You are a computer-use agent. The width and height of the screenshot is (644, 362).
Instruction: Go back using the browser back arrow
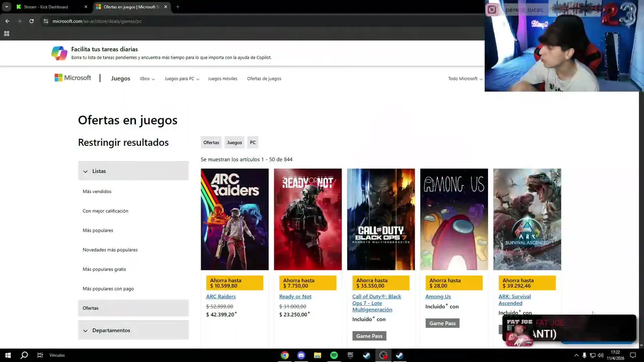click(7, 21)
